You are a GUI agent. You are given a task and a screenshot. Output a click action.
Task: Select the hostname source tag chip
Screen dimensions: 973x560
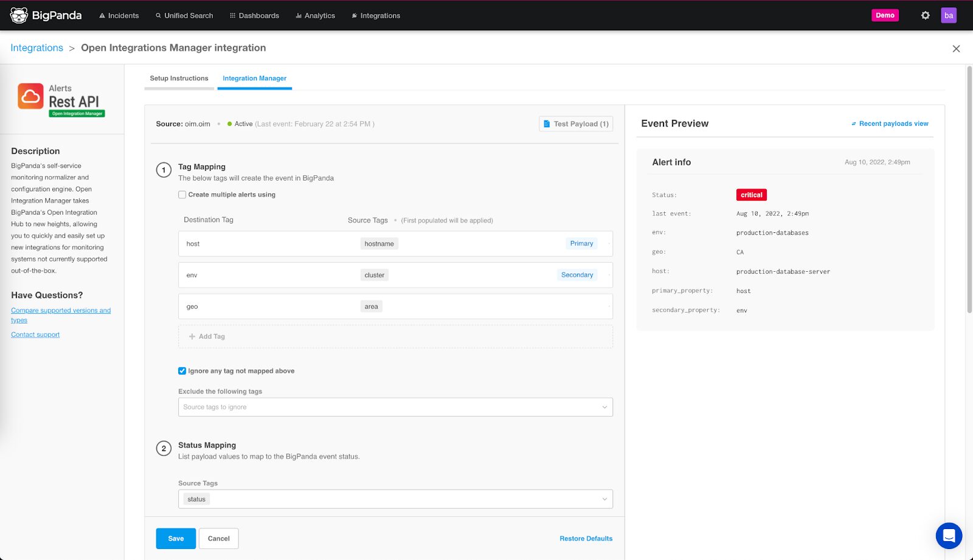(x=379, y=244)
